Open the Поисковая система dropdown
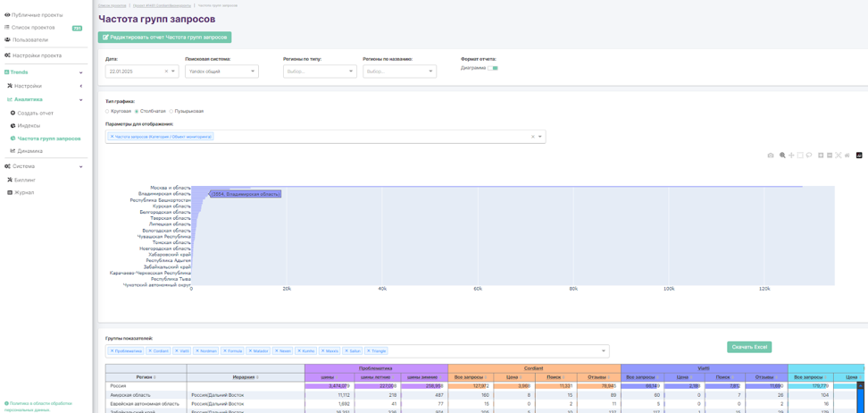 coord(221,72)
